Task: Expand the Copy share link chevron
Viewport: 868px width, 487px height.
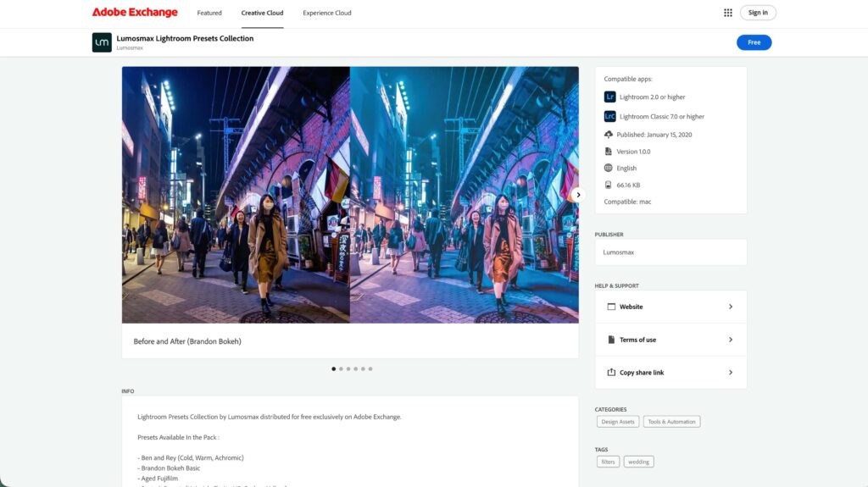Action: (x=731, y=373)
